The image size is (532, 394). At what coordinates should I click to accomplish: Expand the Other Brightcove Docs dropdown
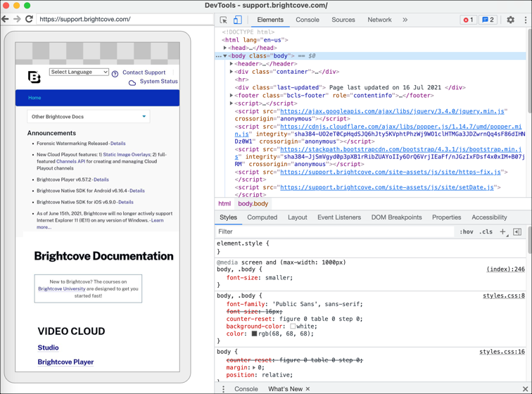[89, 117]
